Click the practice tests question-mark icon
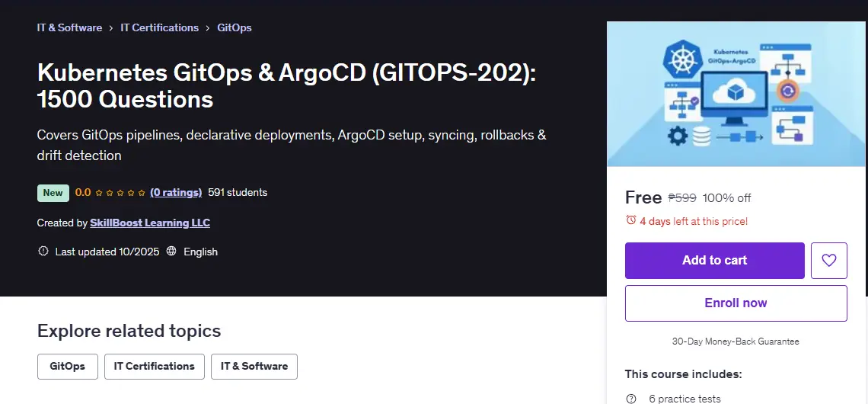868x404 pixels. pyautogui.click(x=631, y=399)
